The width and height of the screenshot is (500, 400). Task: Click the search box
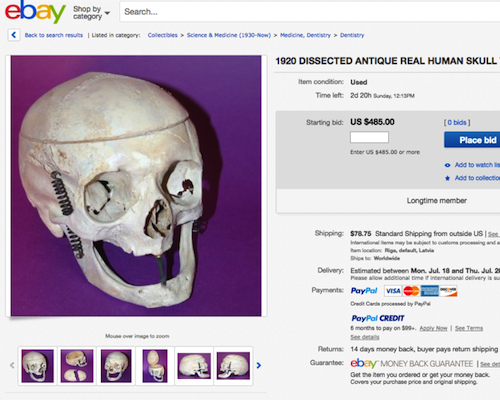pos(310,12)
